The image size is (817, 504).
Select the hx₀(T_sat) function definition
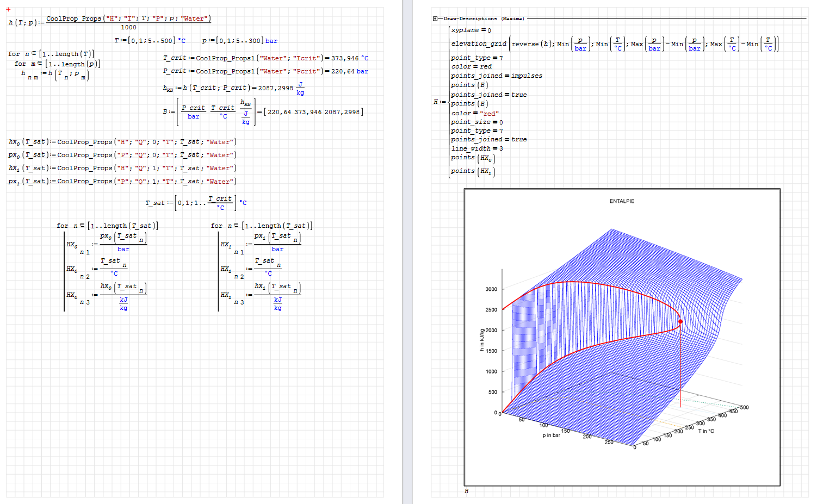(122, 142)
